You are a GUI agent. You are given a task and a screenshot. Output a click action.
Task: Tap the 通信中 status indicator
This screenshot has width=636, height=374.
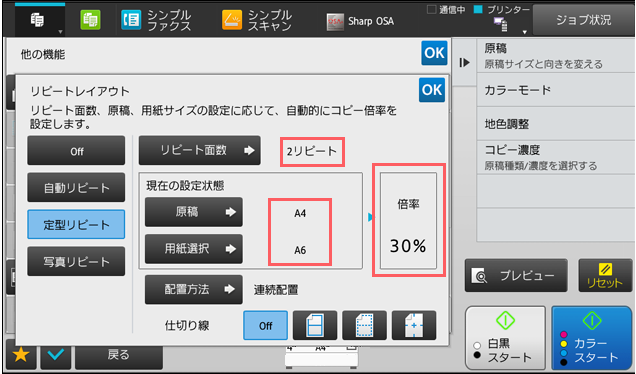tap(447, 10)
